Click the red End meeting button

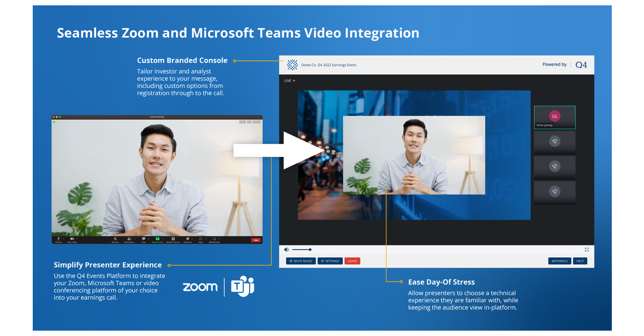[255, 240]
